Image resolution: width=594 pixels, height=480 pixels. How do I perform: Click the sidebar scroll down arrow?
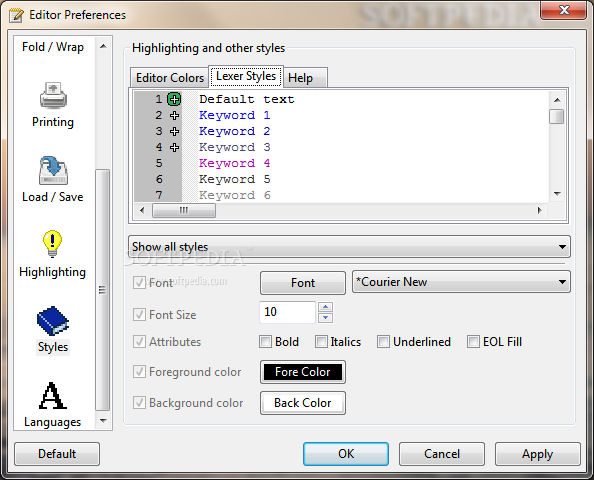pyautogui.click(x=103, y=421)
